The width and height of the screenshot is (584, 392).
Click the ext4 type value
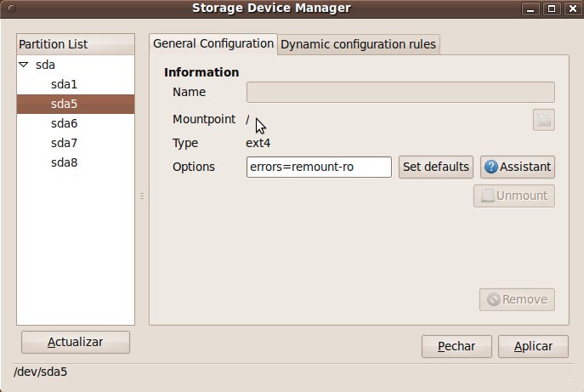pos(258,143)
